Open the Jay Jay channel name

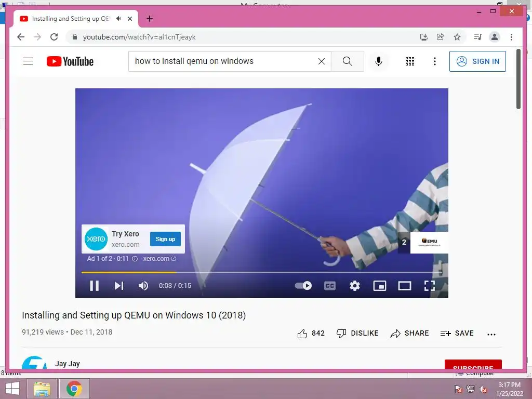pos(68,364)
